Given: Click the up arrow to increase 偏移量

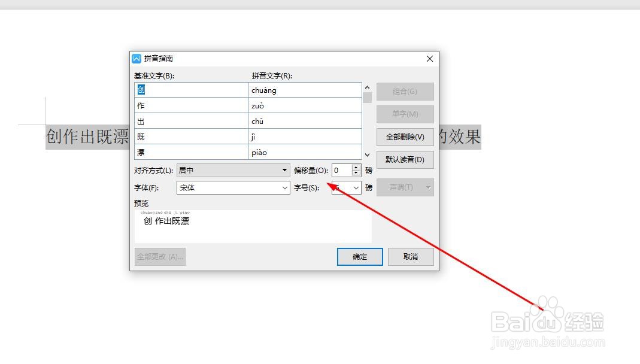Looking at the screenshot, I should click(356, 167).
